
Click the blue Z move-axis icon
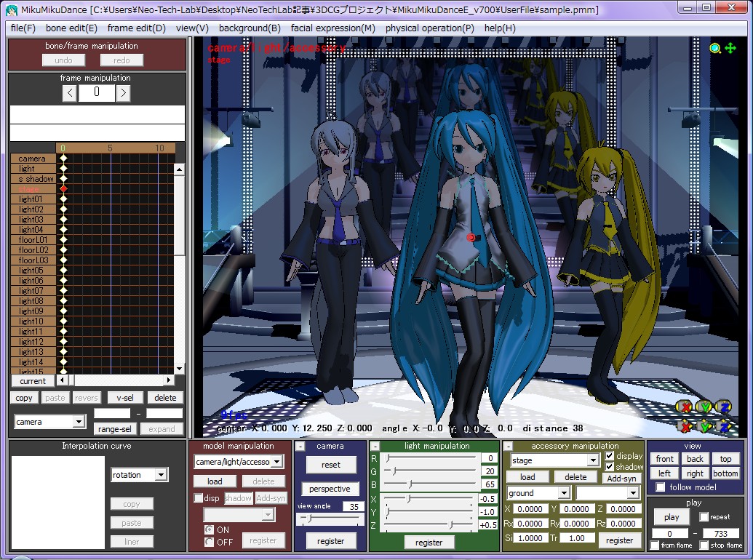coord(723,425)
